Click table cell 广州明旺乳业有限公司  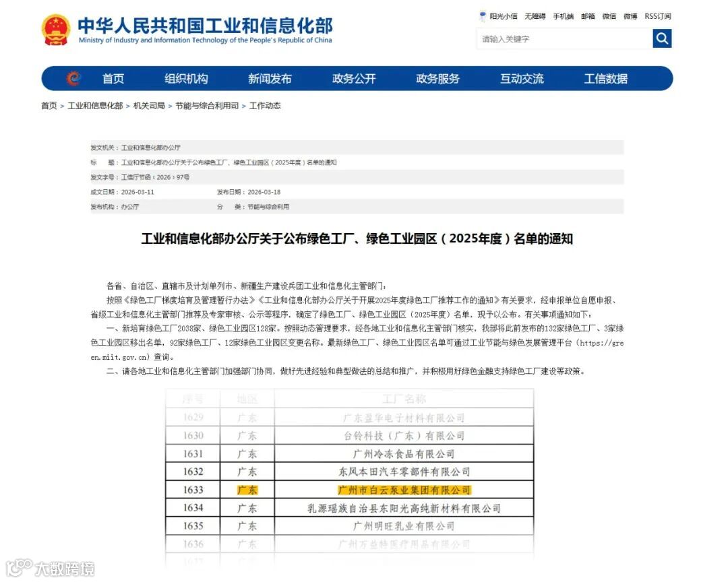point(404,526)
